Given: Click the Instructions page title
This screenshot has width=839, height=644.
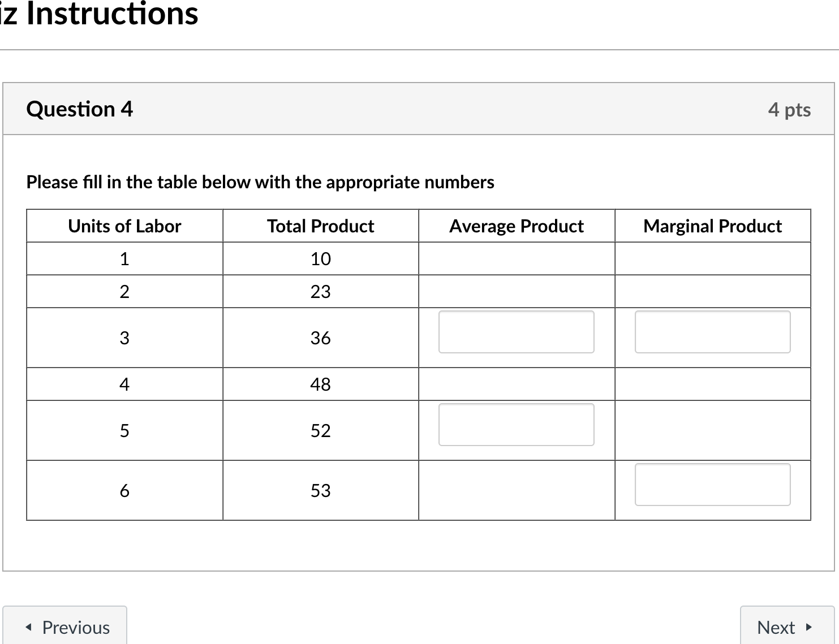Looking at the screenshot, I should (x=100, y=15).
